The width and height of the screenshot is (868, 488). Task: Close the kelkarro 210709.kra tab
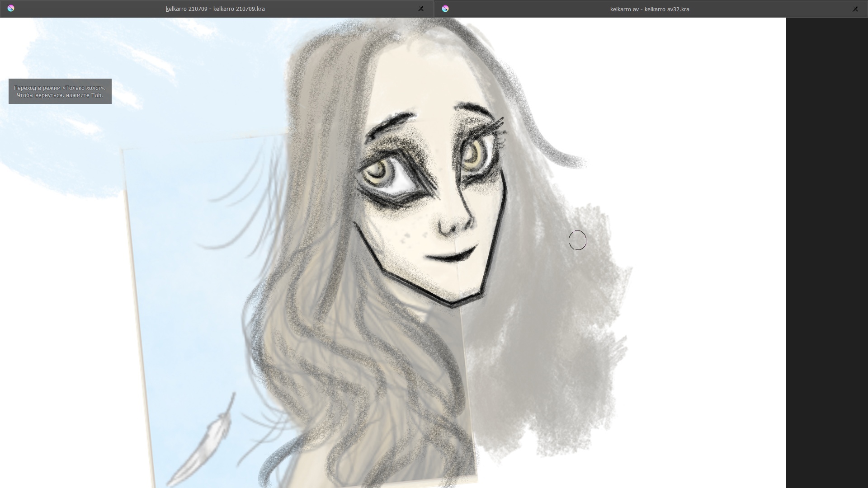click(421, 9)
